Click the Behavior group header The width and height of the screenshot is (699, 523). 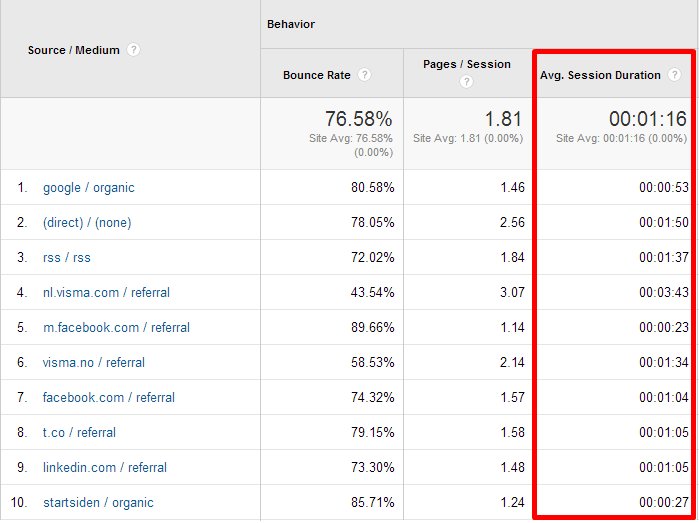coord(291,24)
